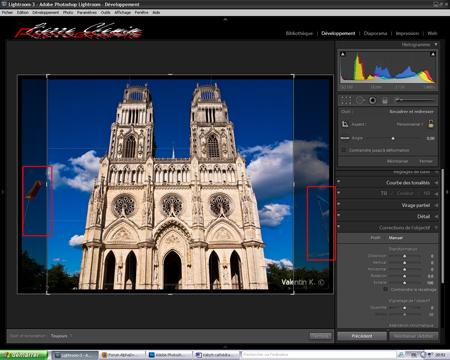The width and height of the screenshot is (450, 360).
Task: Collapse the Histogramme panel
Action: [x=436, y=44]
